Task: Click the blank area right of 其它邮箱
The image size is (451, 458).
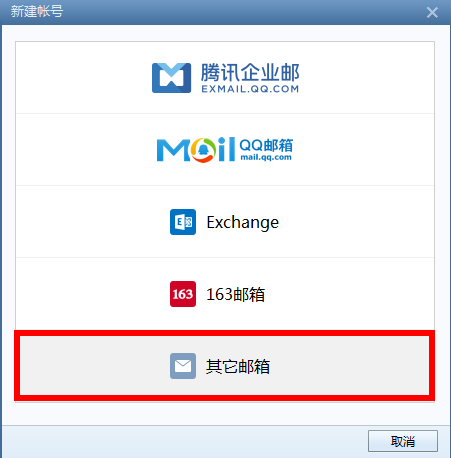Action: coord(350,366)
